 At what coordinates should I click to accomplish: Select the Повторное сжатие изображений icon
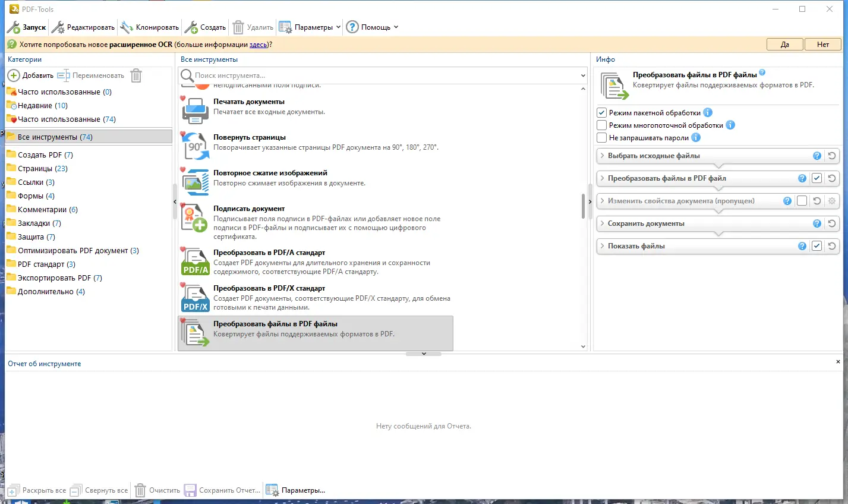pos(196,181)
